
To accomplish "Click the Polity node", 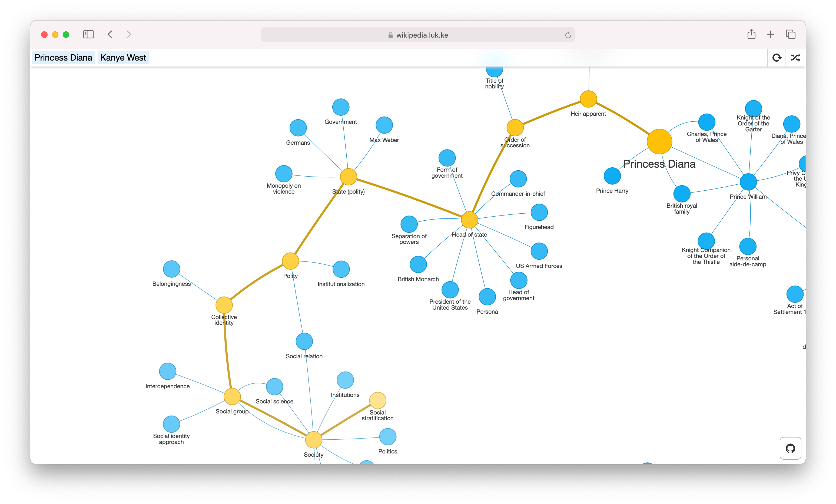I will coord(290,261).
